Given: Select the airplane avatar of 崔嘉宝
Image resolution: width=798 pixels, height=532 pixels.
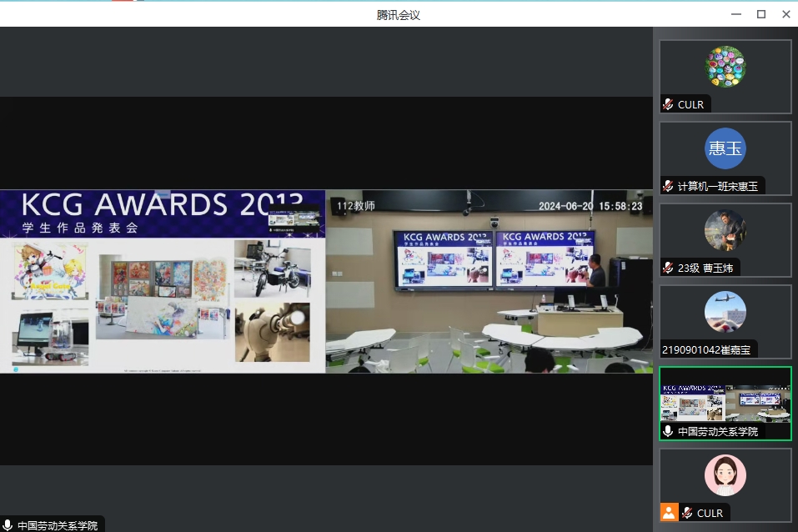Looking at the screenshot, I should tap(725, 312).
